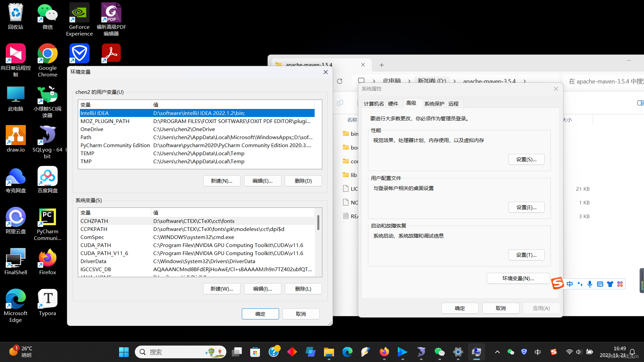This screenshot has height=362, width=644.
Task: Cancel the environment variables dialog
Action: [301, 314]
